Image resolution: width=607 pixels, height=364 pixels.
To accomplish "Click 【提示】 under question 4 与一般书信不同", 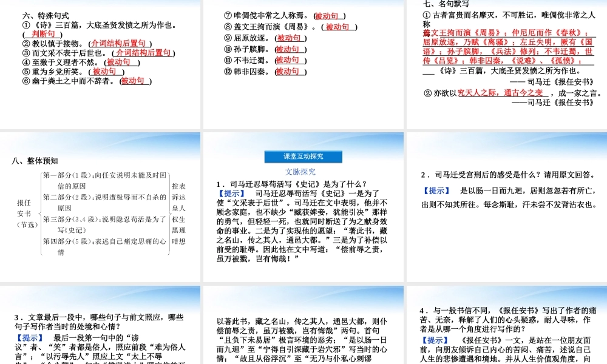I will pos(435,340).
